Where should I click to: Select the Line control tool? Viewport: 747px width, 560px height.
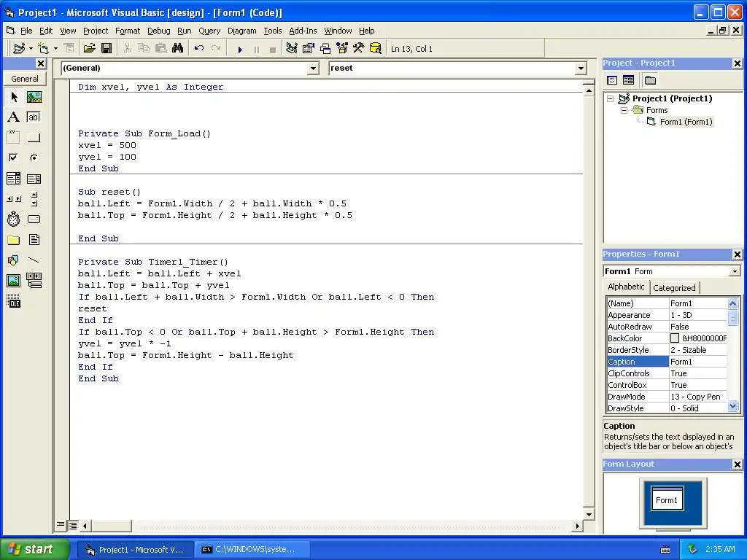34,260
